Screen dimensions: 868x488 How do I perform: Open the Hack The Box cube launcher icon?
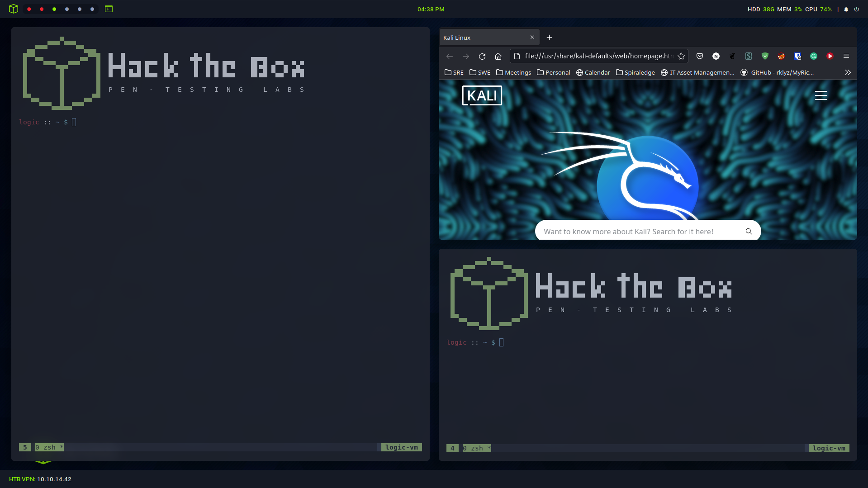tap(13, 9)
